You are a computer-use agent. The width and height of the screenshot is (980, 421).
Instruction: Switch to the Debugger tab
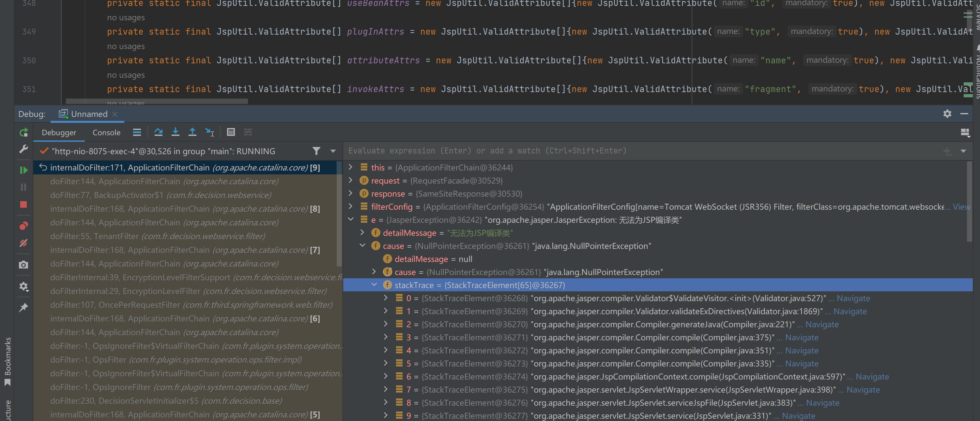pyautogui.click(x=59, y=132)
